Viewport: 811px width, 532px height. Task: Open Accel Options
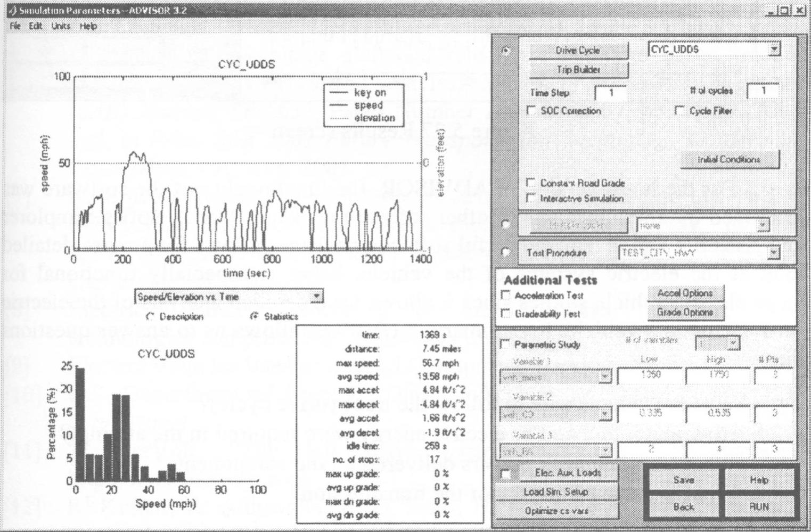pyautogui.click(x=685, y=293)
